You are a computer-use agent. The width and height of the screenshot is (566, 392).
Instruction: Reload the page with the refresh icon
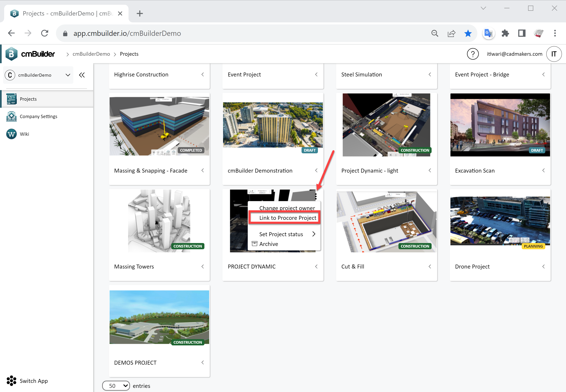click(45, 33)
